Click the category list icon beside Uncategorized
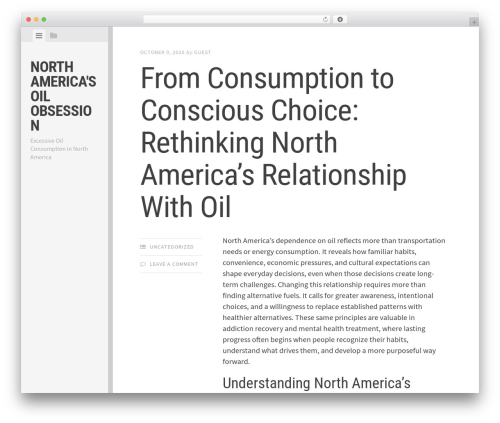Screen dimensions: 500x423 [143, 247]
